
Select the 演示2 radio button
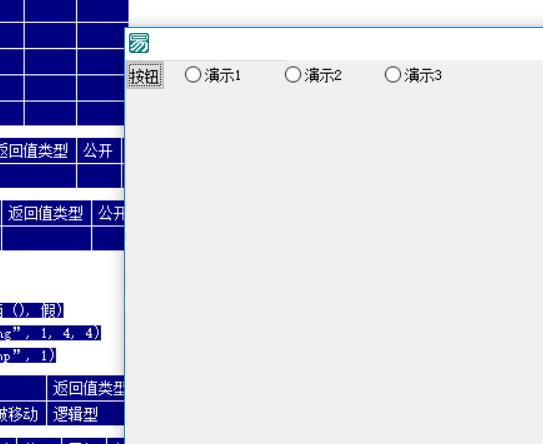[x=293, y=74]
